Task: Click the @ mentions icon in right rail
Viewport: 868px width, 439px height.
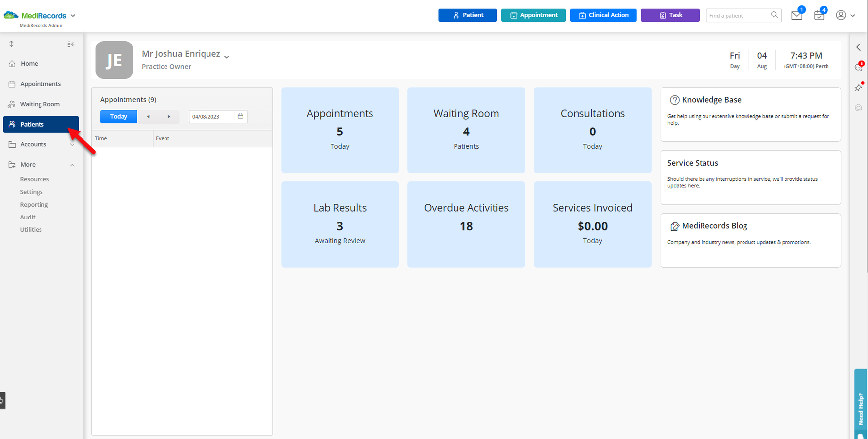Action: pos(859,108)
